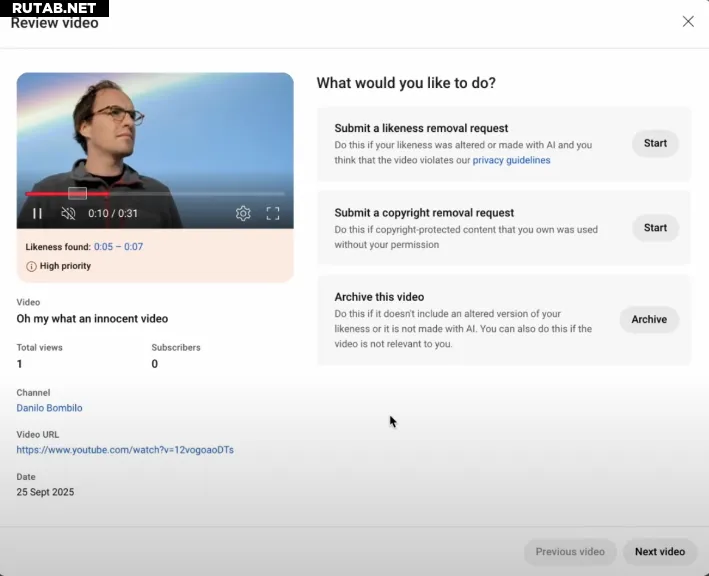Jump to likeness timestamp 0:05 – 0:07
The image size is (709, 576).
118,247
